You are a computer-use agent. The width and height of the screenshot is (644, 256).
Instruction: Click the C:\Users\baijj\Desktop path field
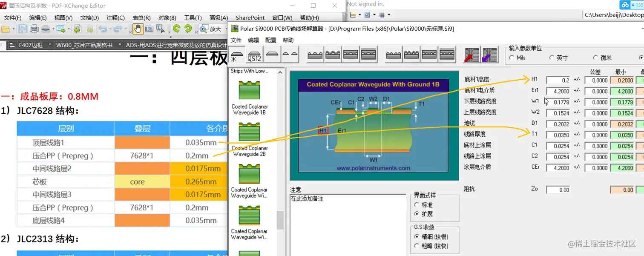tap(613, 15)
